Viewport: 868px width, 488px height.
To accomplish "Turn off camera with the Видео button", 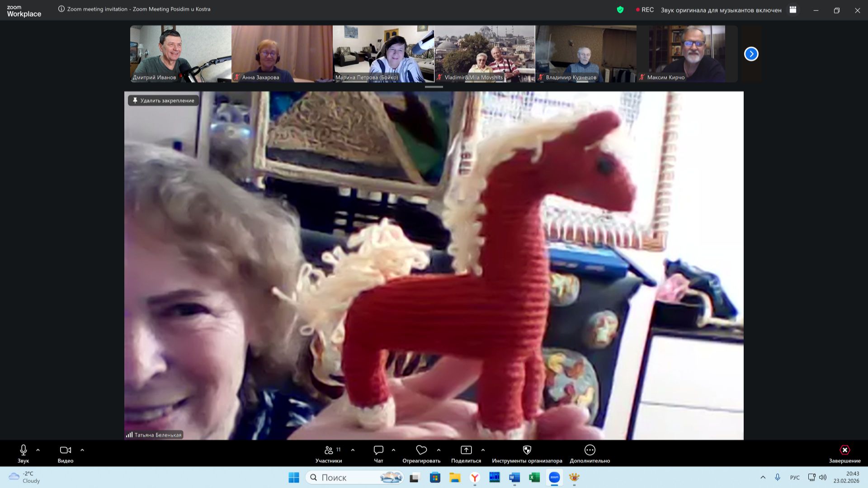I will 66,454.
